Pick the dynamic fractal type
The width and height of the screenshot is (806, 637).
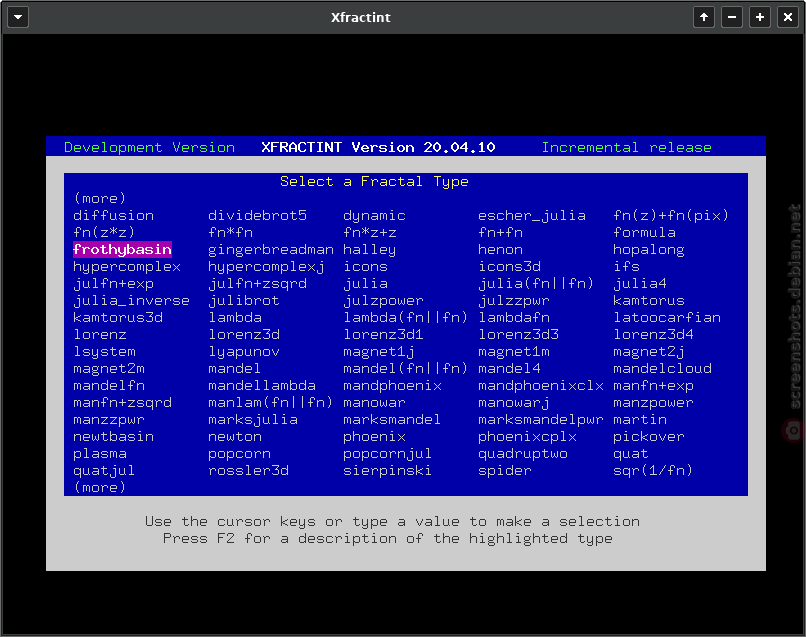pyautogui.click(x=374, y=215)
